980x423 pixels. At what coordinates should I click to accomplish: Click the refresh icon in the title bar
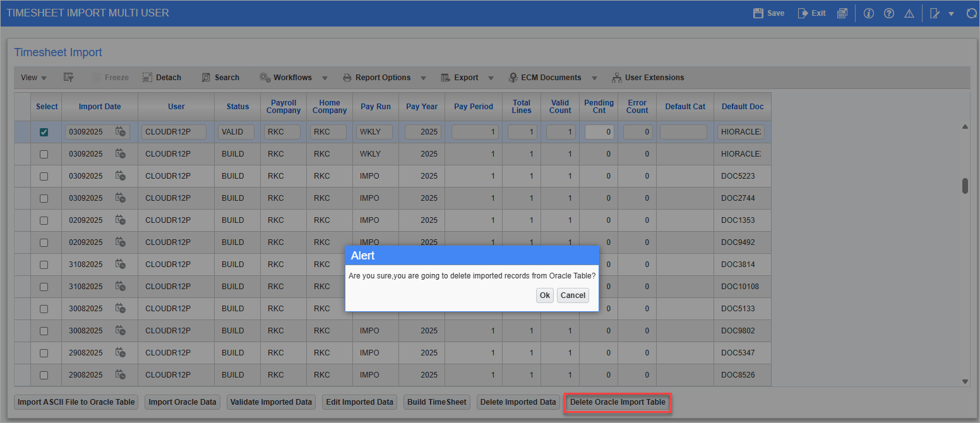click(x=971, y=13)
